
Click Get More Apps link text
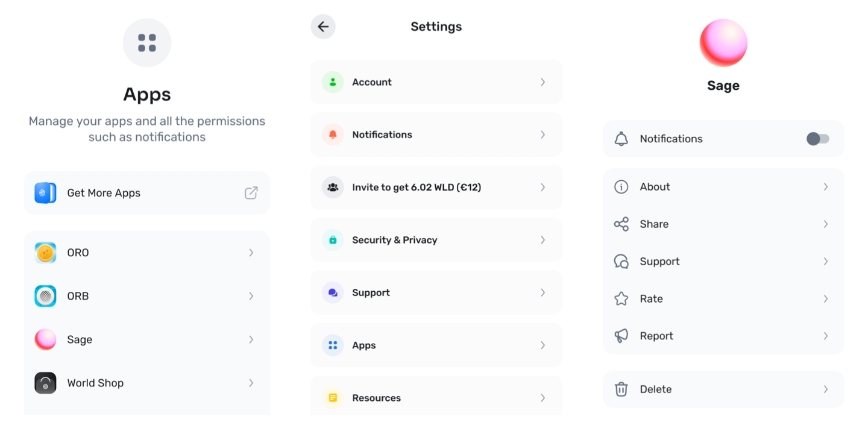104,193
